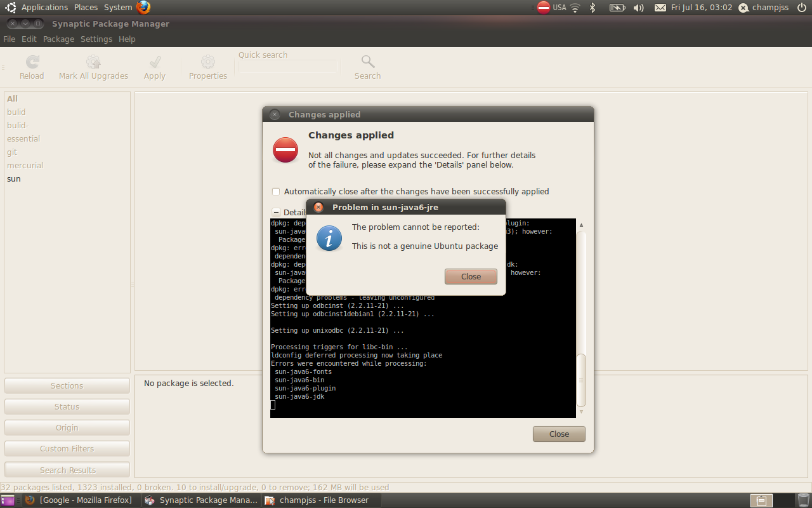Launch Firefox from the top panel icon
The image size is (812, 508).
pos(143,8)
